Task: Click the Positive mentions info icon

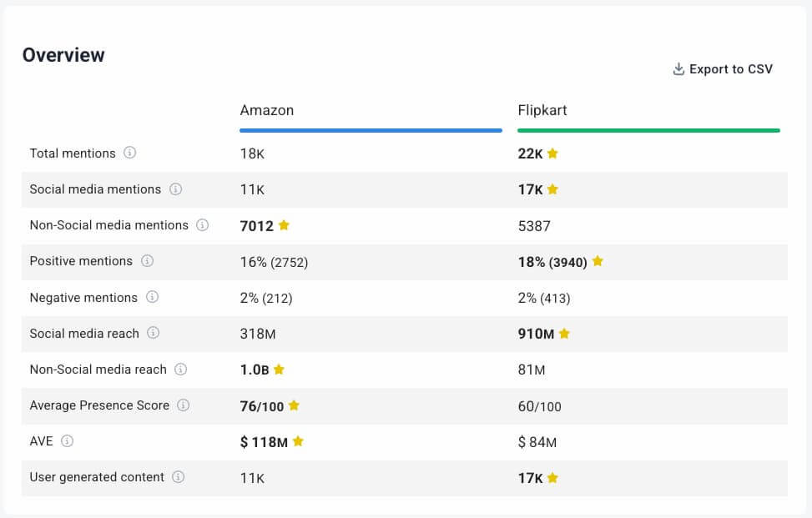Action: 147,261
